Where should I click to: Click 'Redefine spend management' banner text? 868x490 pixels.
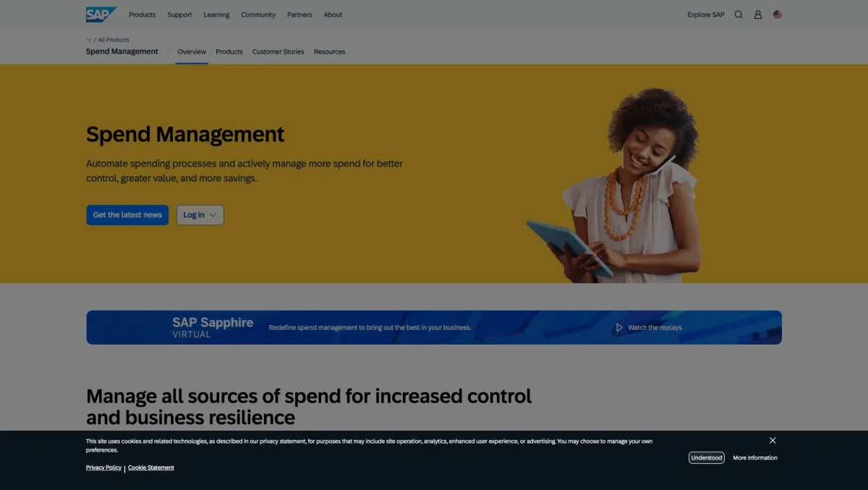coord(370,328)
